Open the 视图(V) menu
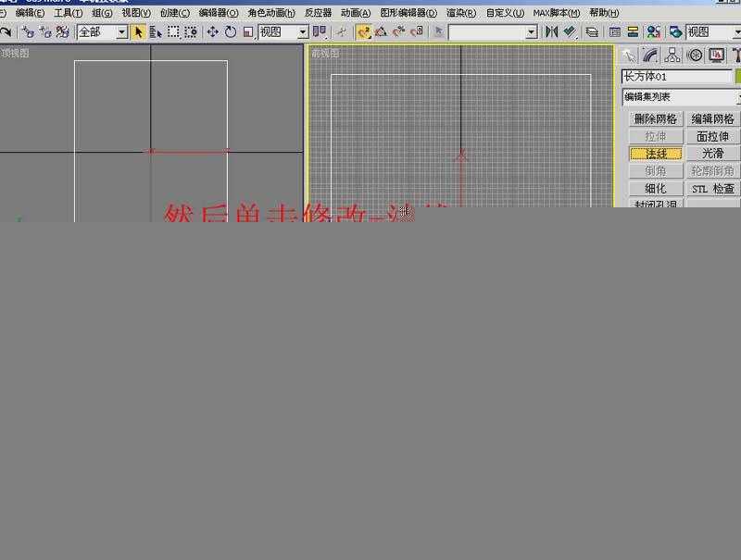The width and height of the screenshot is (741, 560). [136, 13]
